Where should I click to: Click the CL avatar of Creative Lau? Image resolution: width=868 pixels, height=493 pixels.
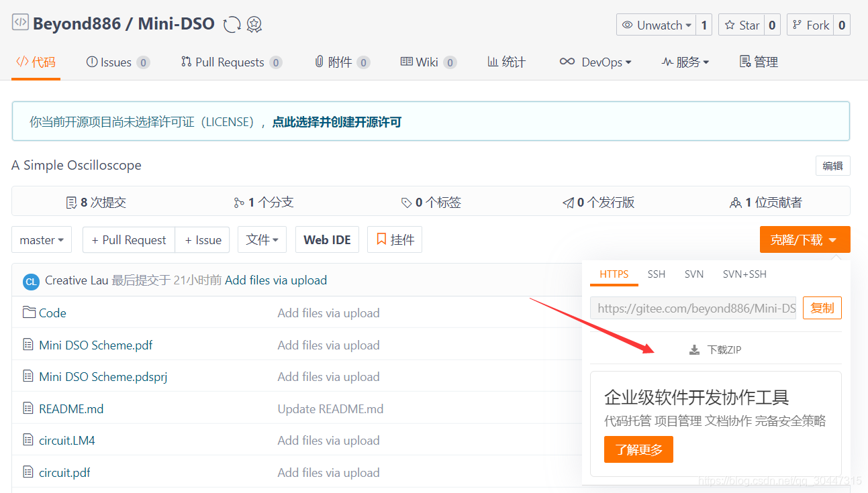pyautogui.click(x=31, y=281)
